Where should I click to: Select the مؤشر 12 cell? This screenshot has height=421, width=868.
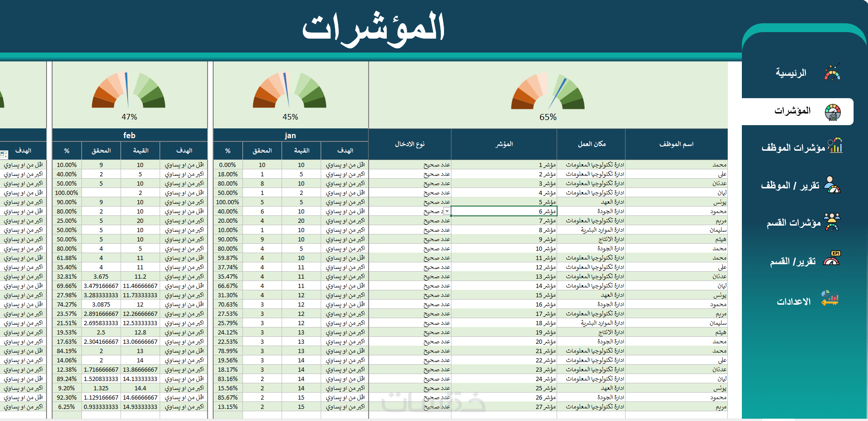point(504,267)
